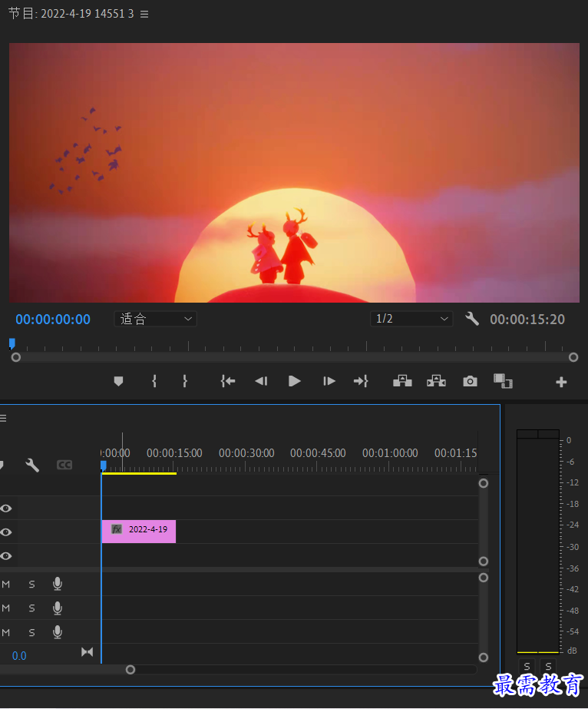Click the Comparison View button
The image size is (588, 709).
point(503,381)
